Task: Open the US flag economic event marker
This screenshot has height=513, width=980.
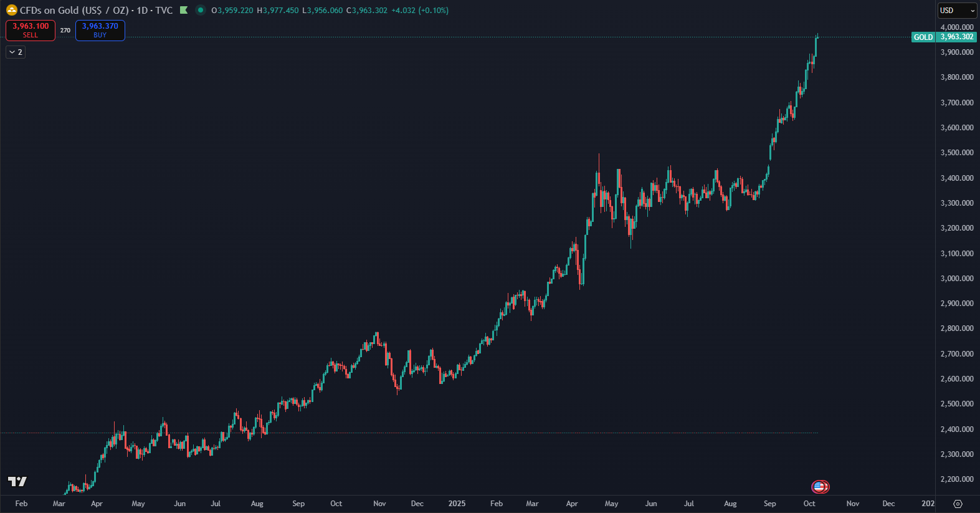Action: click(x=819, y=486)
